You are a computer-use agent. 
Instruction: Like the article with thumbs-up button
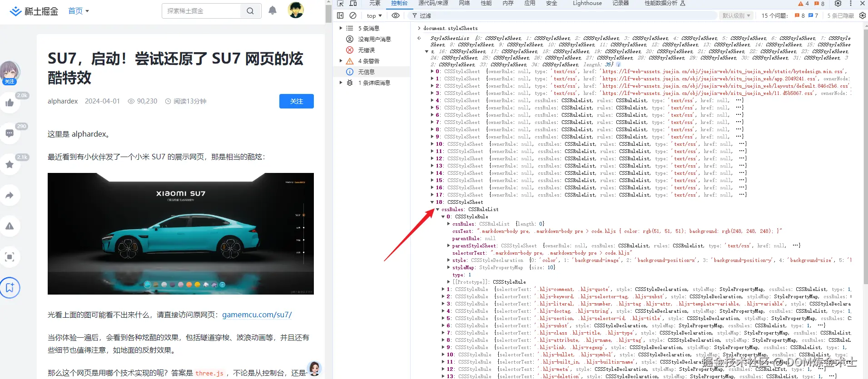[10, 103]
